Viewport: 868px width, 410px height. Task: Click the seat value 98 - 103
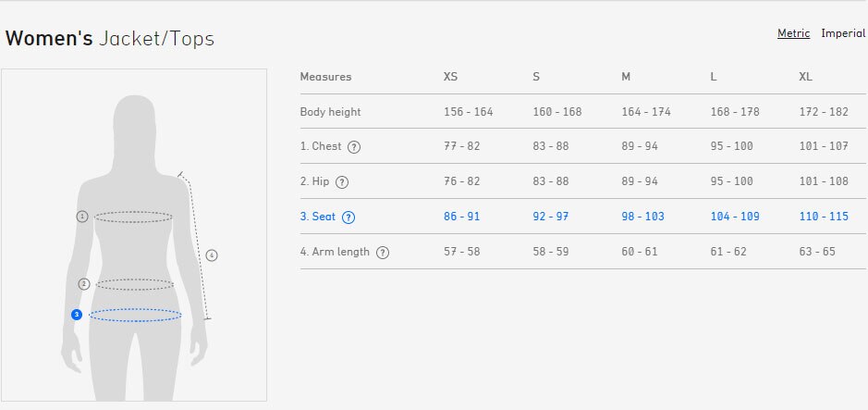coord(642,217)
